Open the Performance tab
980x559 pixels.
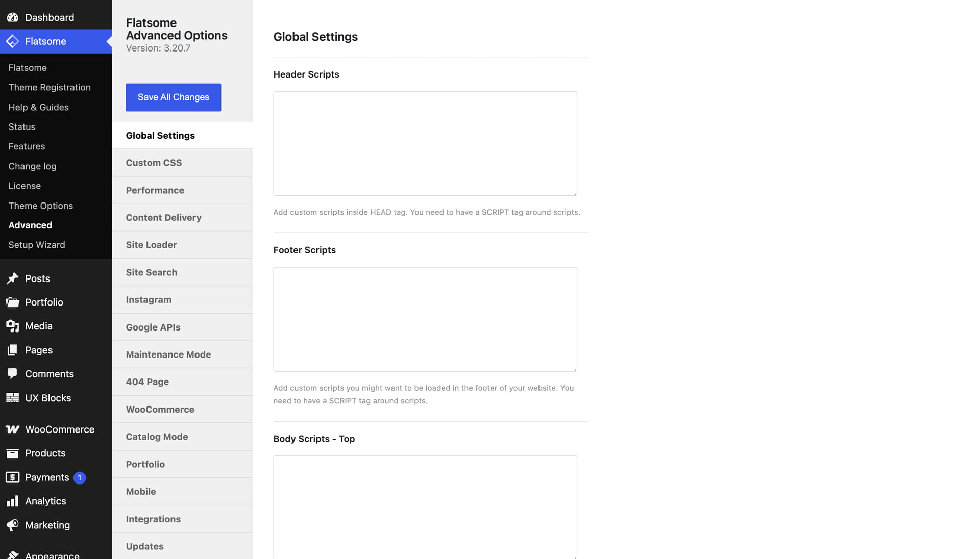click(x=182, y=190)
